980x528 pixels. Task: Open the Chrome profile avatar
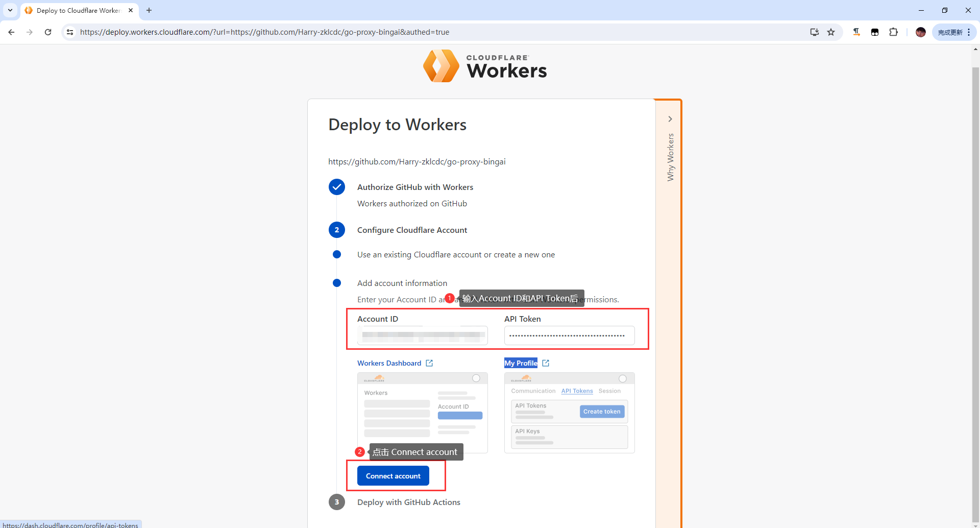921,32
